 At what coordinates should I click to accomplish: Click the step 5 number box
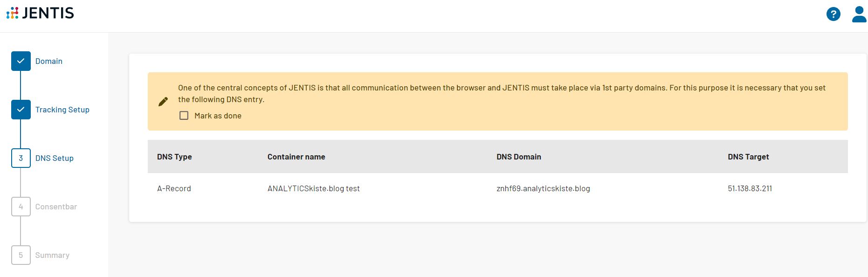(21, 255)
